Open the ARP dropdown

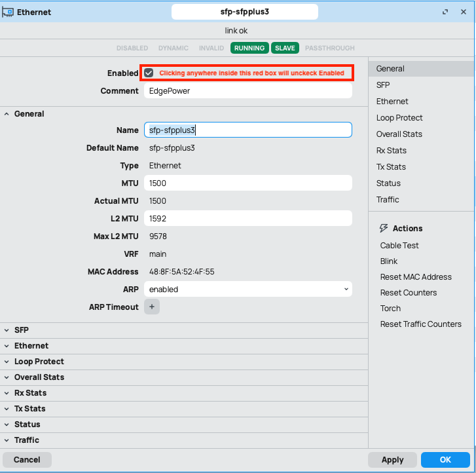pos(248,289)
